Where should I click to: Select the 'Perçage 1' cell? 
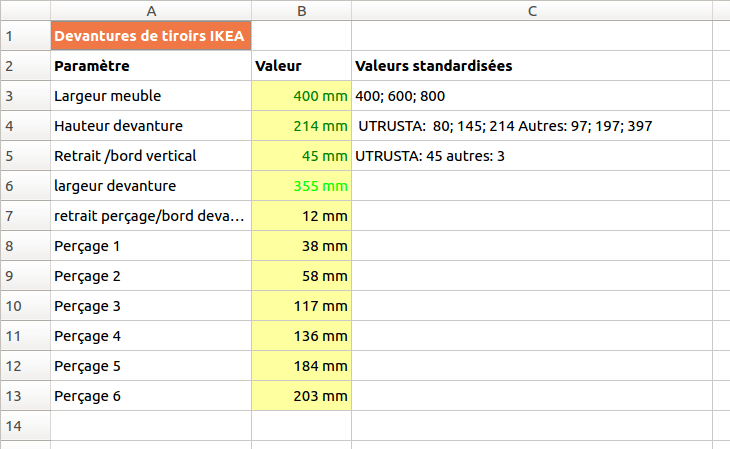click(x=151, y=246)
